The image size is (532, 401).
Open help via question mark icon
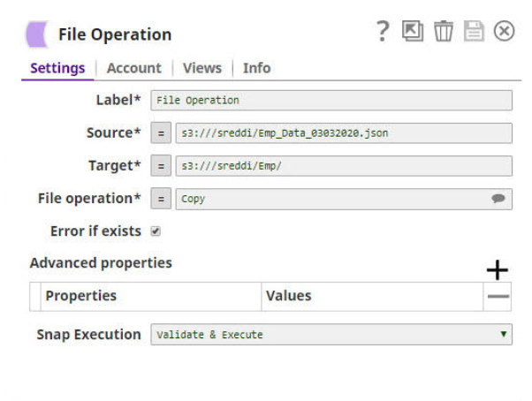(x=383, y=32)
